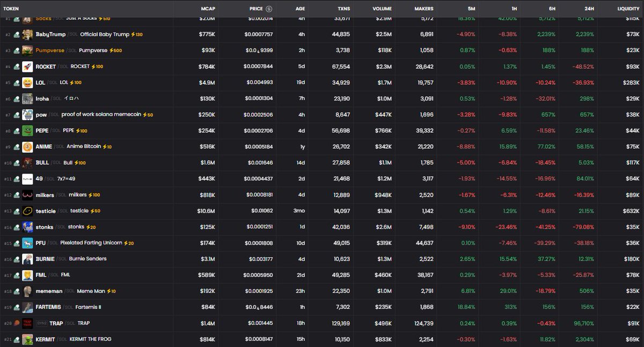Click the 313% FARTEMIS 1H value

click(x=511, y=307)
